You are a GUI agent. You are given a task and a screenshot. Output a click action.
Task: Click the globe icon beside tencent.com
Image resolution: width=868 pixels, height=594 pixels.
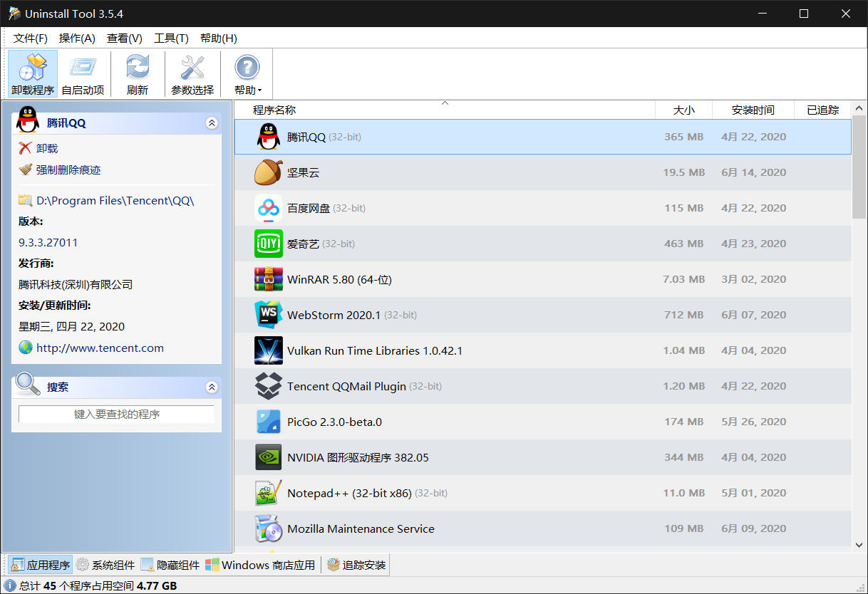pyautogui.click(x=26, y=348)
